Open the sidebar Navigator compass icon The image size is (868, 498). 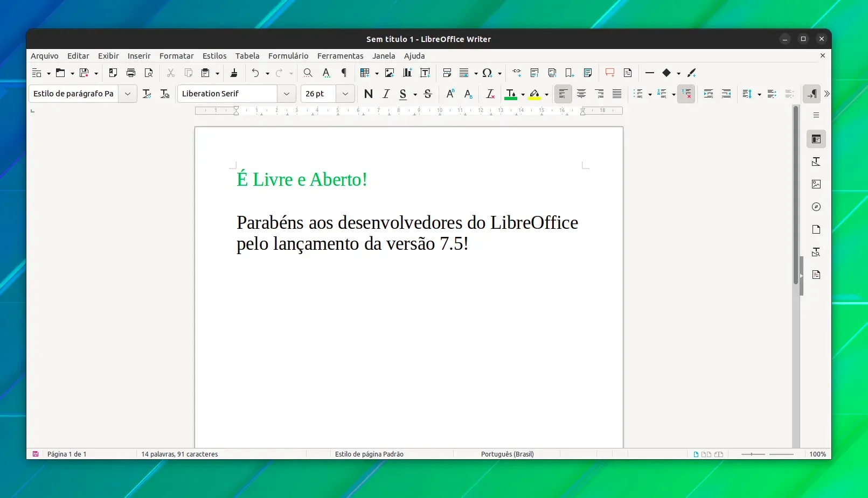pos(816,207)
